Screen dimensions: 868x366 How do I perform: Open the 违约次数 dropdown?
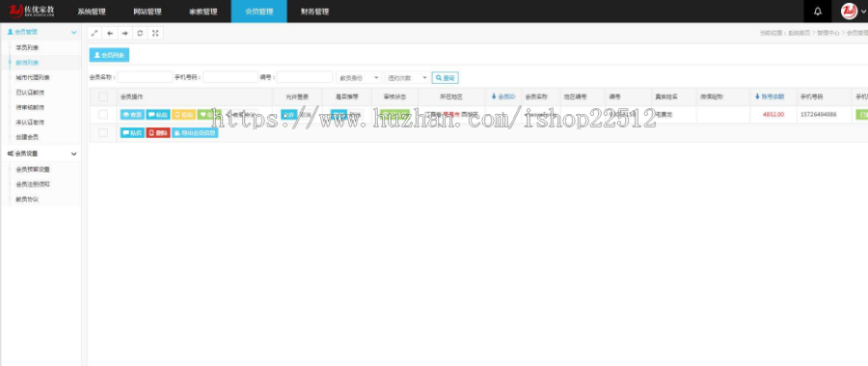[407, 77]
